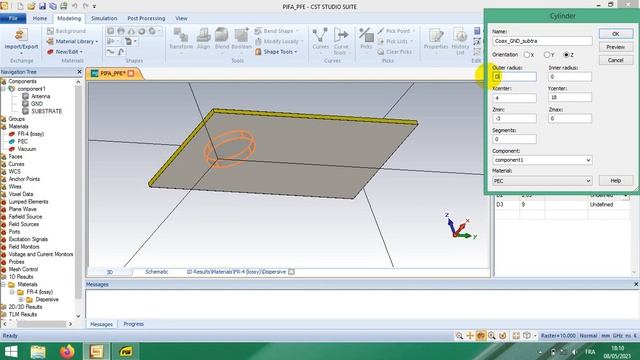640x360 pixels.
Task: Open the Component combo box
Action: [542, 160]
